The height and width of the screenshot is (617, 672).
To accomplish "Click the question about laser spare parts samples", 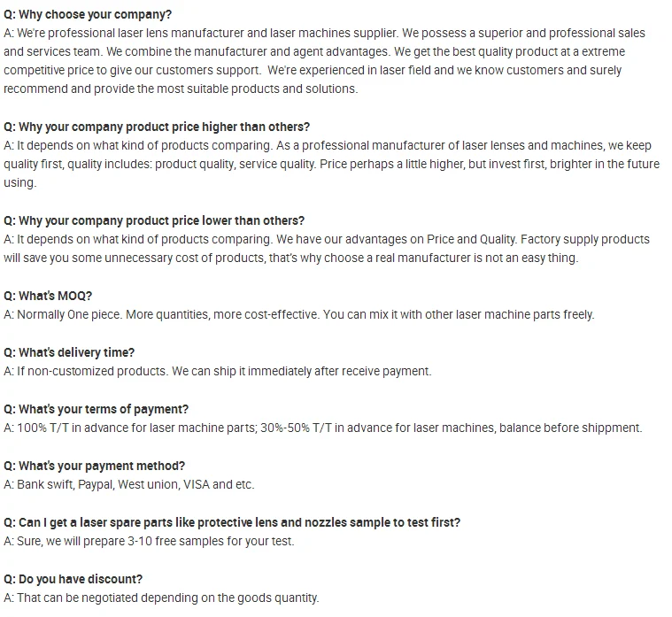I will point(232,522).
